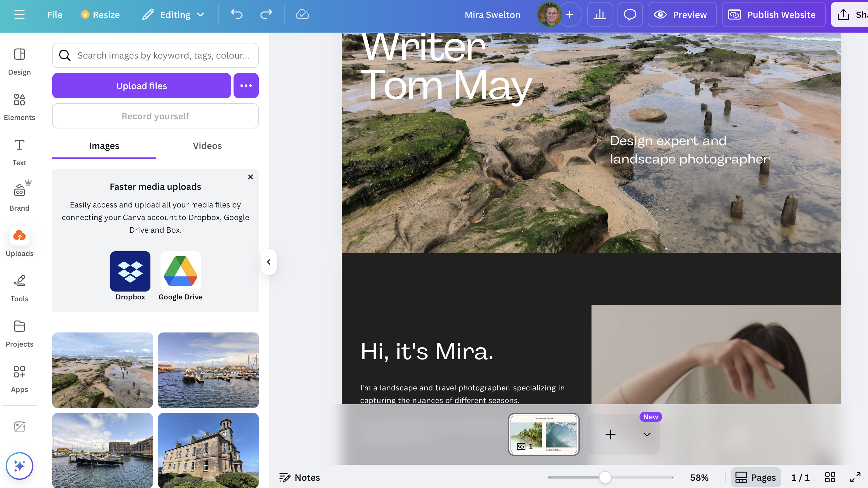Image resolution: width=868 pixels, height=488 pixels.
Task: Open the magic media image generator icon
Action: tap(20, 427)
